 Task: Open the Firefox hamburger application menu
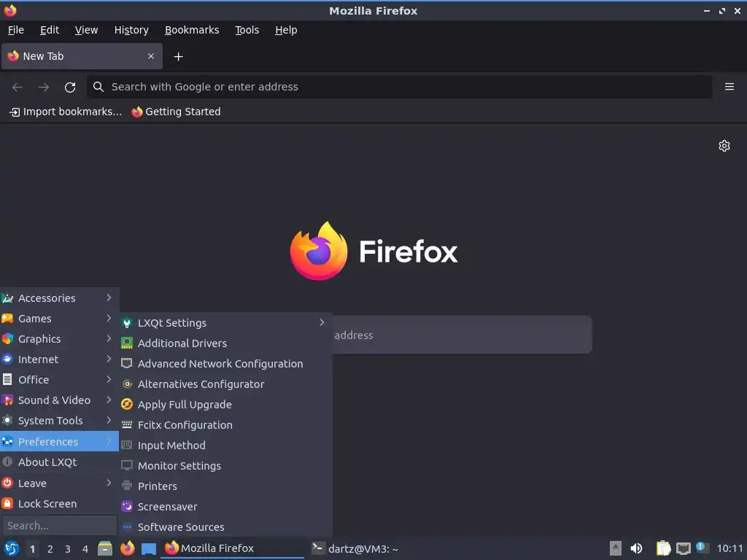[x=729, y=87]
